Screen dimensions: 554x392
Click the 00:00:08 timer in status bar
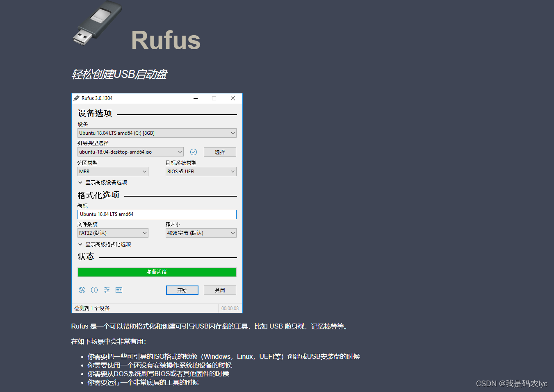[x=230, y=308]
